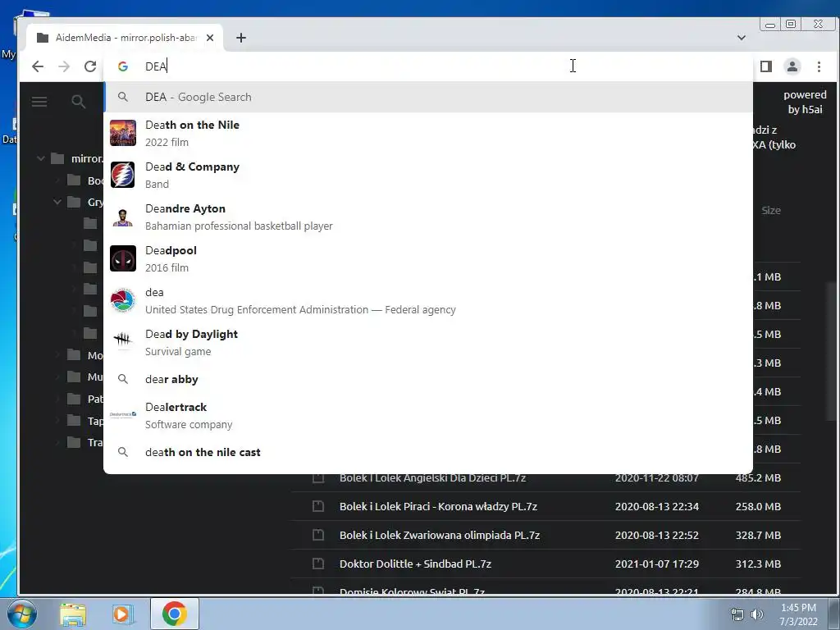Click search icon beside death on the nile cast
Image resolution: width=840 pixels, height=630 pixels.
tap(123, 452)
